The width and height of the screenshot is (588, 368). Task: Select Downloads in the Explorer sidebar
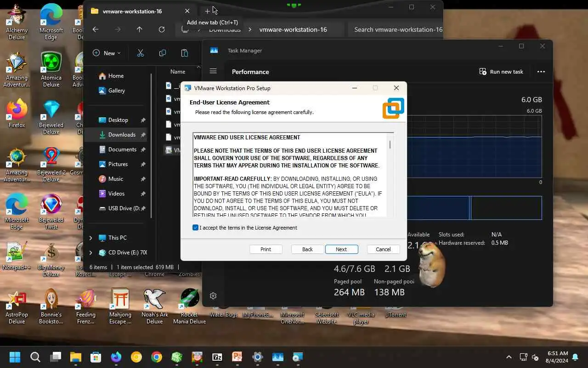[118, 135]
